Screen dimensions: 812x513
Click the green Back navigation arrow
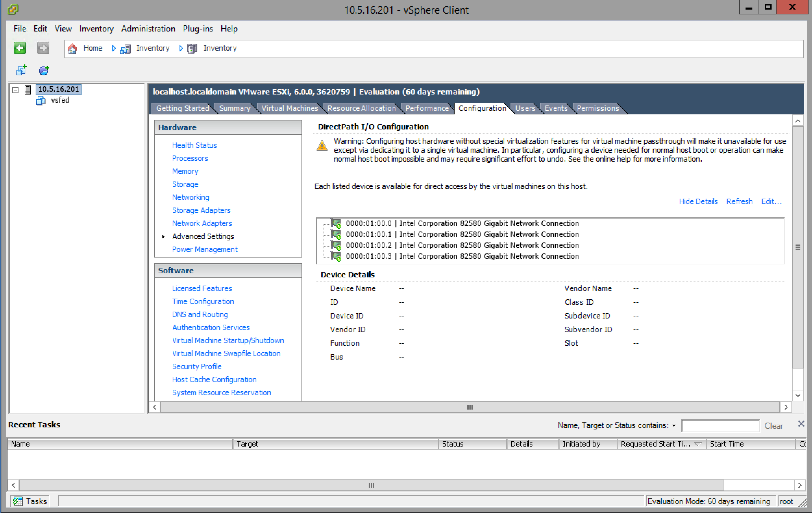pyautogui.click(x=20, y=48)
